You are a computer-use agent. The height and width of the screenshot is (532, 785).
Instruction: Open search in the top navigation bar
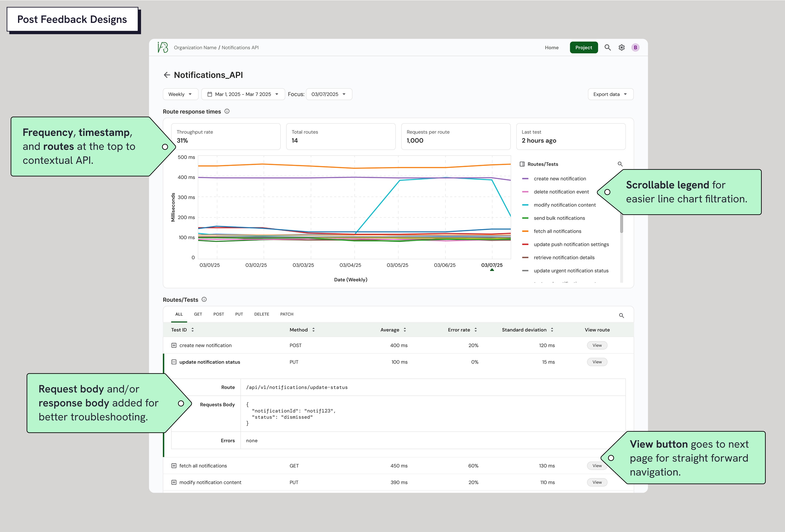coord(607,48)
